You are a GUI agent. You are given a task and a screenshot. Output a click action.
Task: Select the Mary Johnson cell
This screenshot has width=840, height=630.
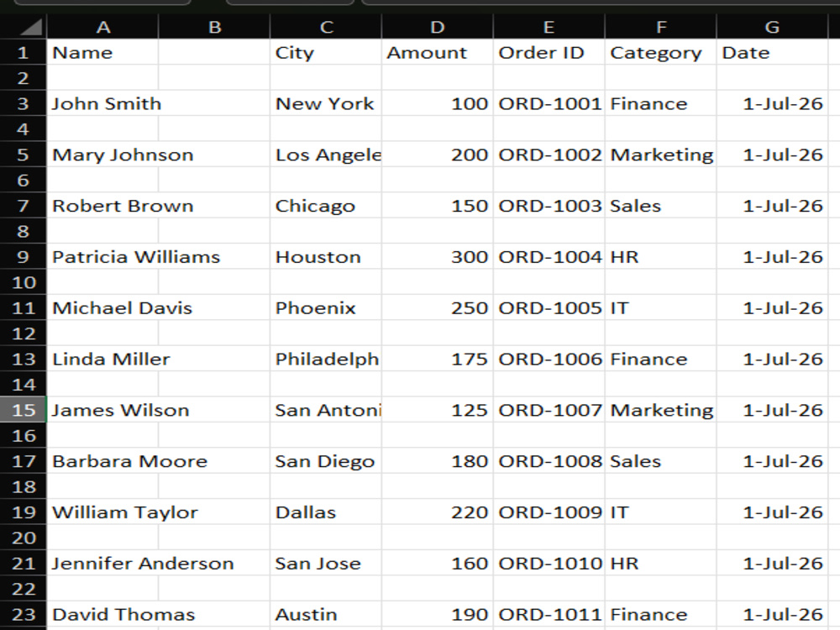tap(102, 155)
